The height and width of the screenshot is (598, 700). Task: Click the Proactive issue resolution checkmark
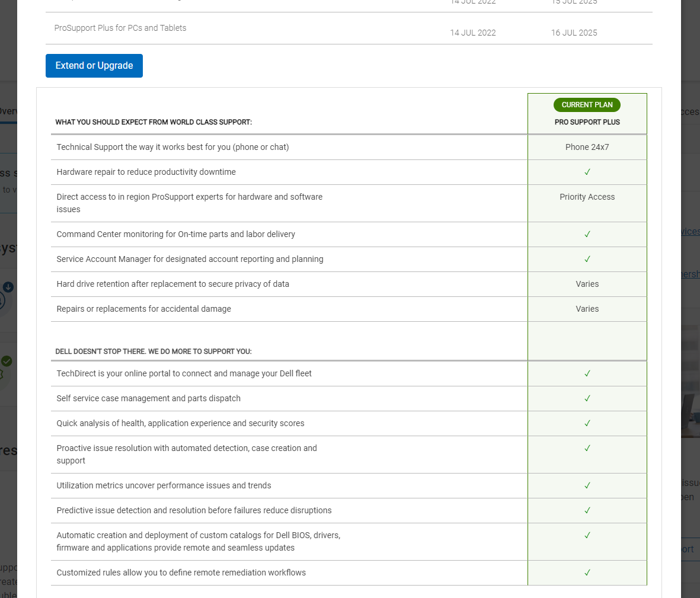coord(587,448)
